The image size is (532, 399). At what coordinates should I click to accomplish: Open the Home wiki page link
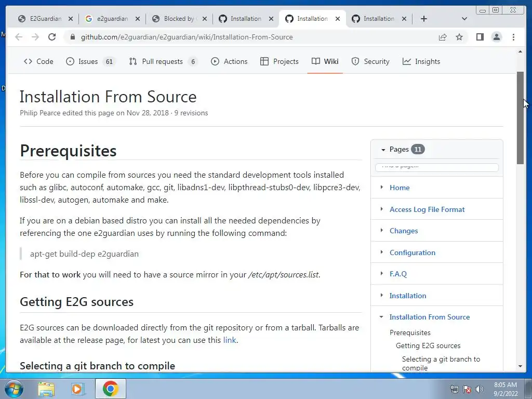(400, 188)
